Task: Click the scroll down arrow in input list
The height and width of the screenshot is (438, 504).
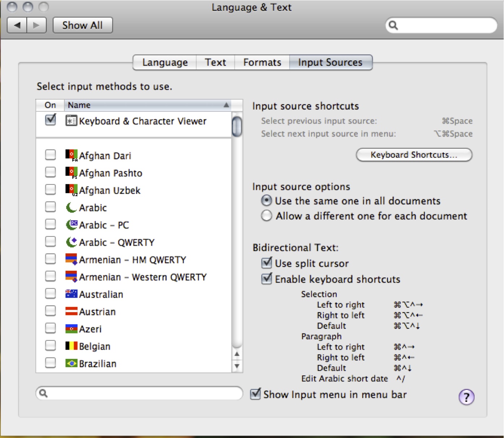Action: click(x=237, y=366)
